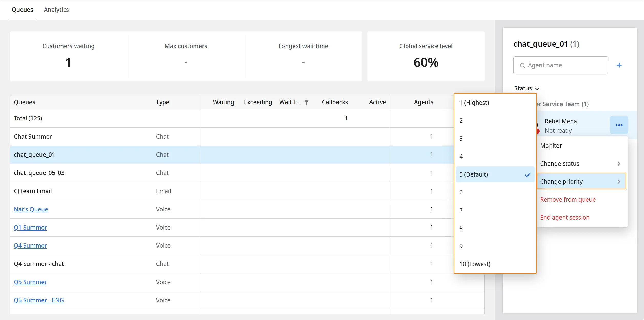This screenshot has height=320, width=644.
Task: Select the Q4 Summer - chat row
Action: point(232,264)
